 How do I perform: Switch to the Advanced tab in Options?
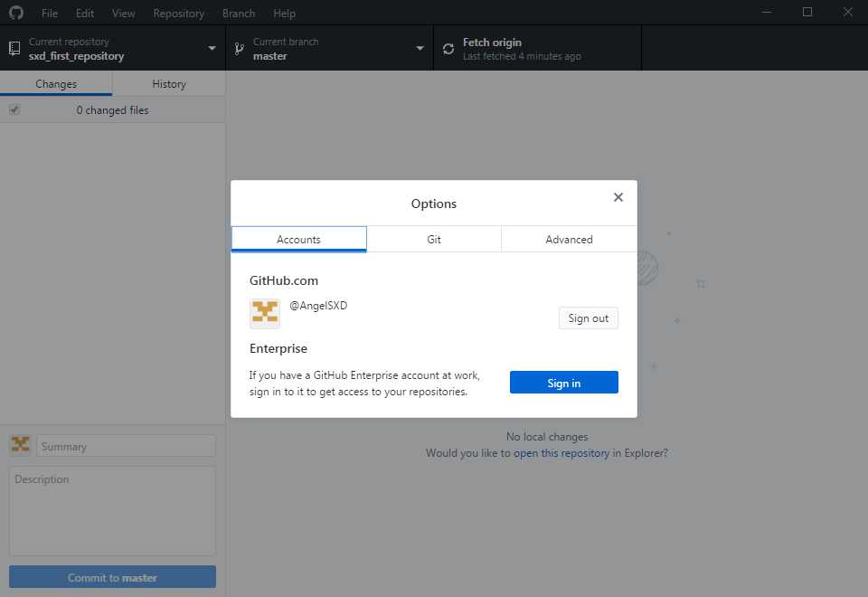click(x=569, y=239)
